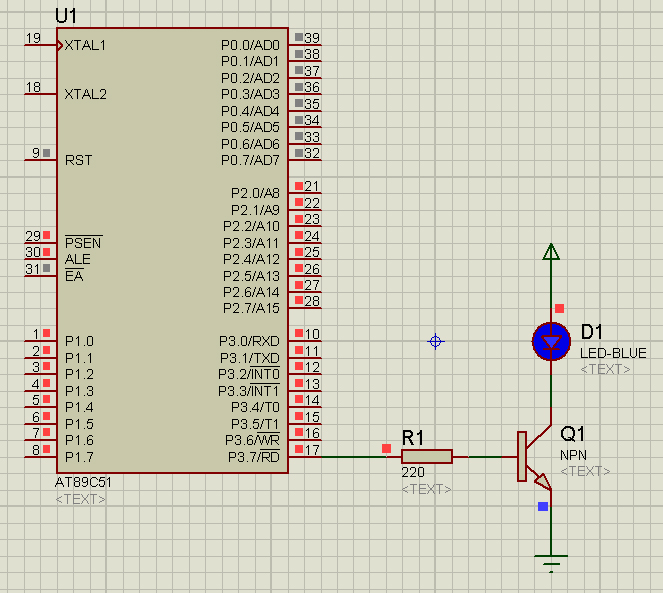This screenshot has height=593, width=663.
Task: Click the <TEXT> placeholder under LED-BLUE
Action: (x=605, y=370)
